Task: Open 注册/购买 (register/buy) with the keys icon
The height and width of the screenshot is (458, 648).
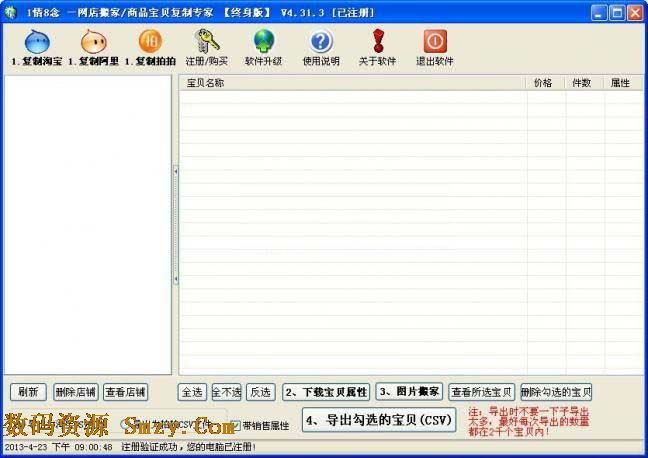Action: 207,42
